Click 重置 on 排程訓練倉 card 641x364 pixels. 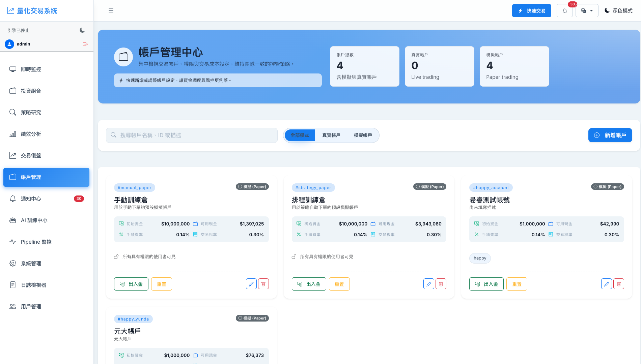pyautogui.click(x=339, y=284)
